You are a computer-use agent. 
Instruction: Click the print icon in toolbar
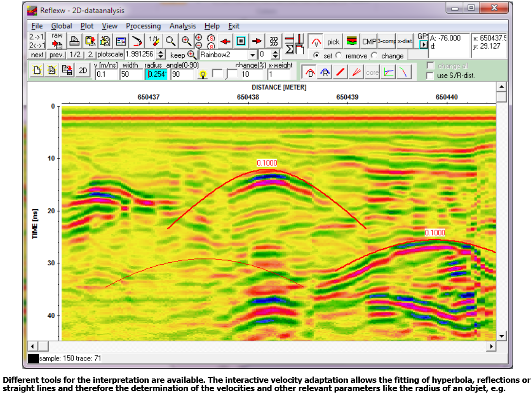click(x=74, y=41)
